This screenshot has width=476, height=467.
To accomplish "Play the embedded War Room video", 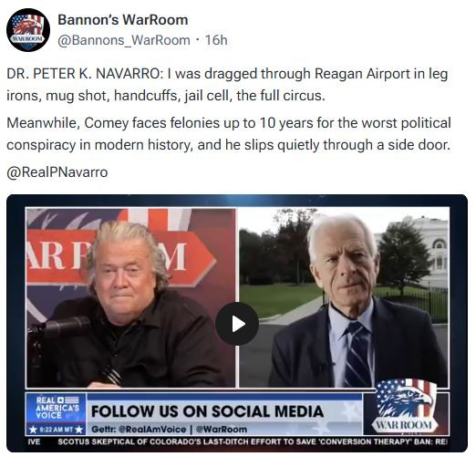I will pos(237,324).
